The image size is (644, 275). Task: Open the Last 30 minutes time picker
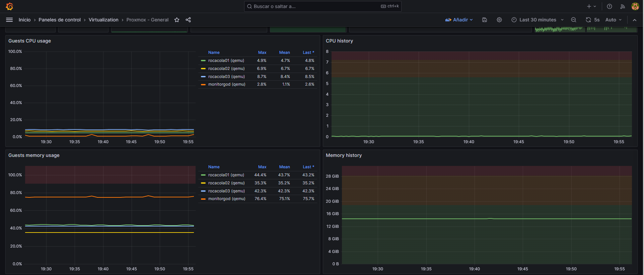pos(537,20)
